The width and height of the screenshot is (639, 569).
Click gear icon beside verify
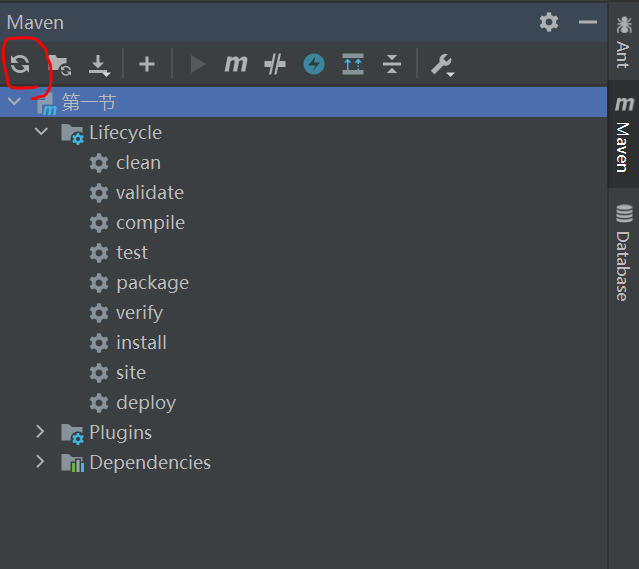point(99,313)
